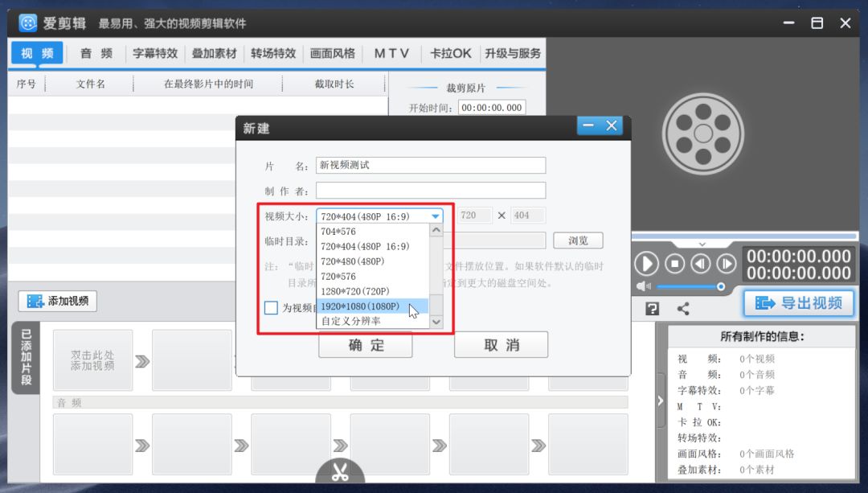This screenshot has height=493, width=868.
Task: Open the 字幕特效 tab
Action: pos(154,53)
